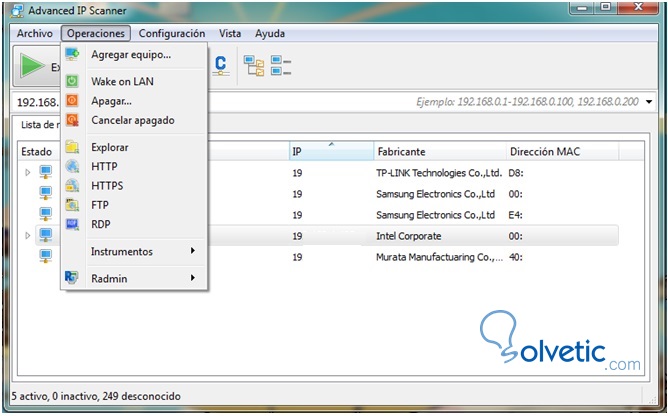Select RDP menu entry
This screenshot has width=668, height=416.
point(134,224)
